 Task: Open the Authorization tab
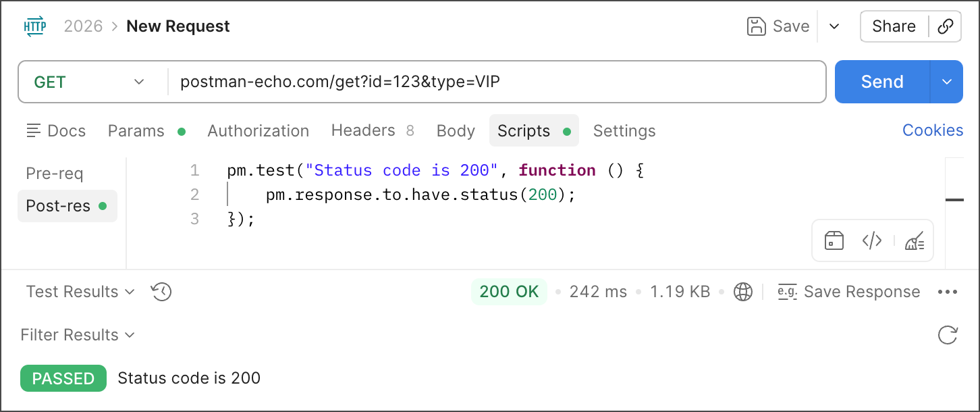click(x=258, y=131)
